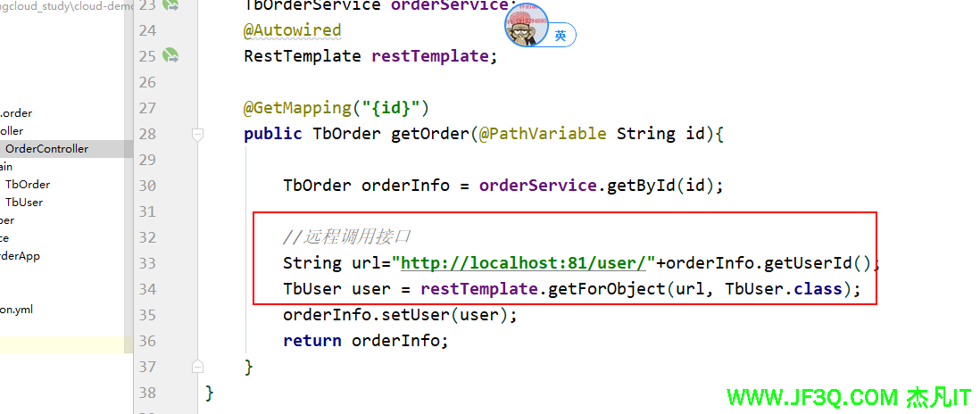
Task: Open TbUser class in the project tree
Action: click(x=24, y=203)
